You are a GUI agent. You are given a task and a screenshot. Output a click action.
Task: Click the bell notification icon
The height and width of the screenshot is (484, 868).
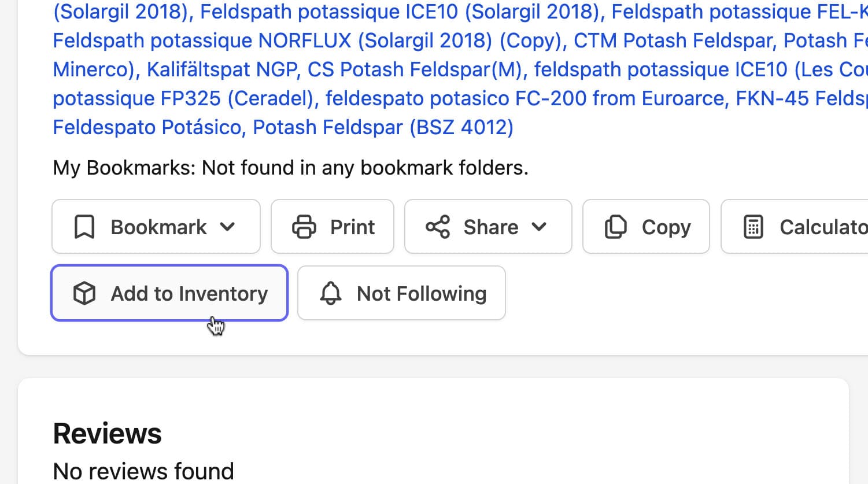pyautogui.click(x=331, y=293)
